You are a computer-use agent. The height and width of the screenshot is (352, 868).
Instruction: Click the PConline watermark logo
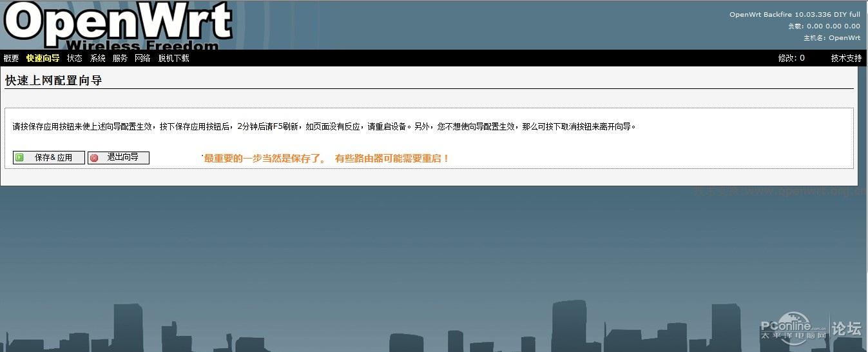tap(793, 329)
